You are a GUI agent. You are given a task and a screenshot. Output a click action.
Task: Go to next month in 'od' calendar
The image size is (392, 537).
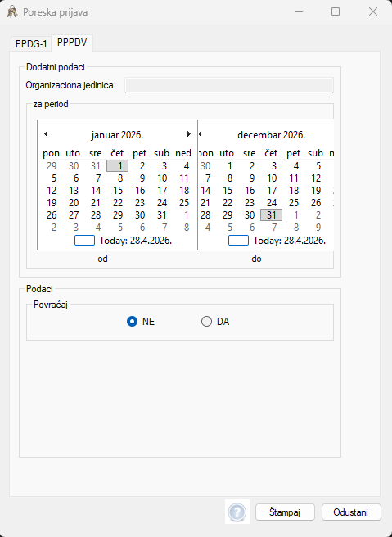pos(189,134)
